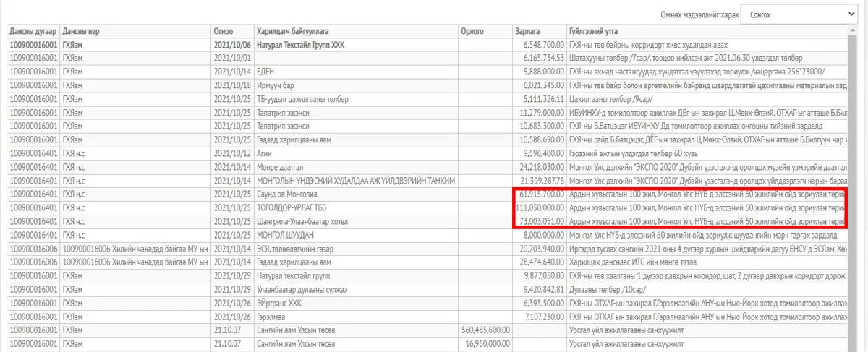Click the Огноо column header

click(x=231, y=32)
